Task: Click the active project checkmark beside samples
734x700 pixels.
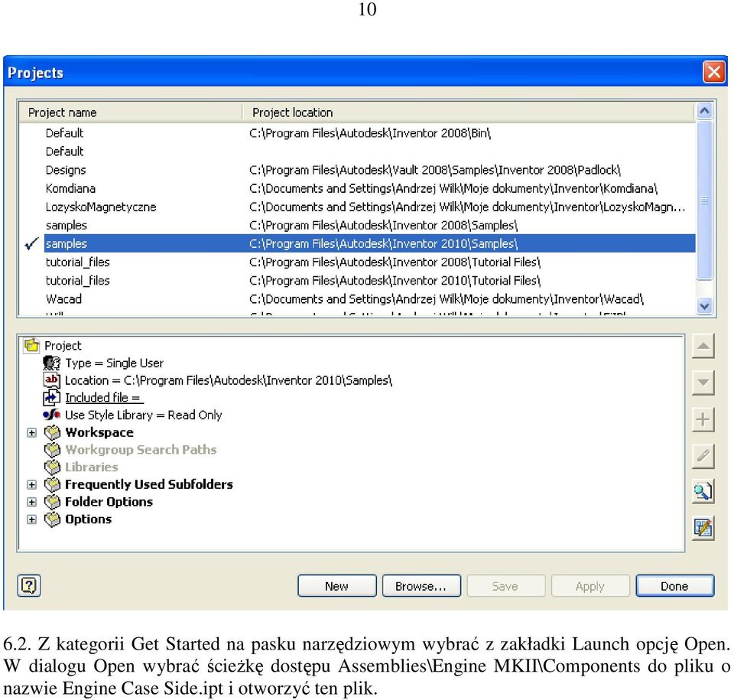Action: 31,243
